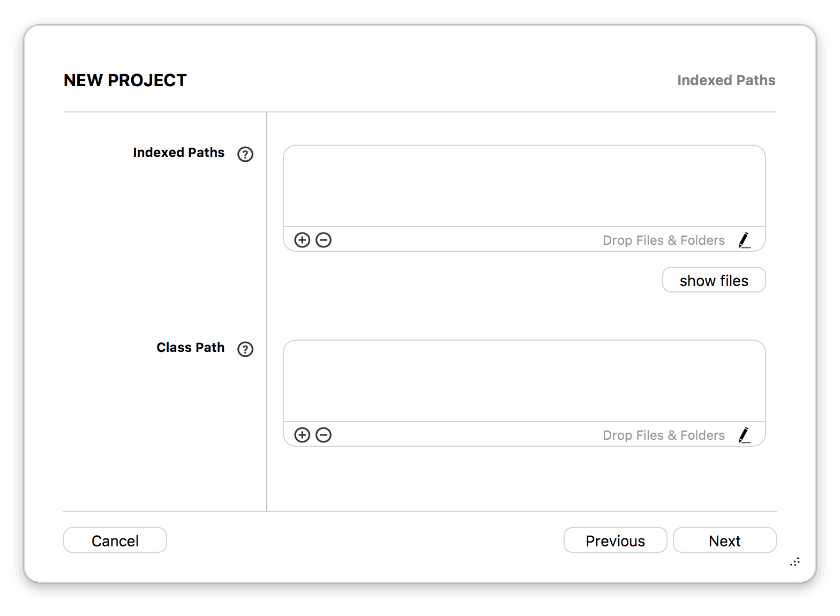This screenshot has height=616, width=840.
Task: Click the NEW PROJECT heading
Action: pyautogui.click(x=125, y=80)
